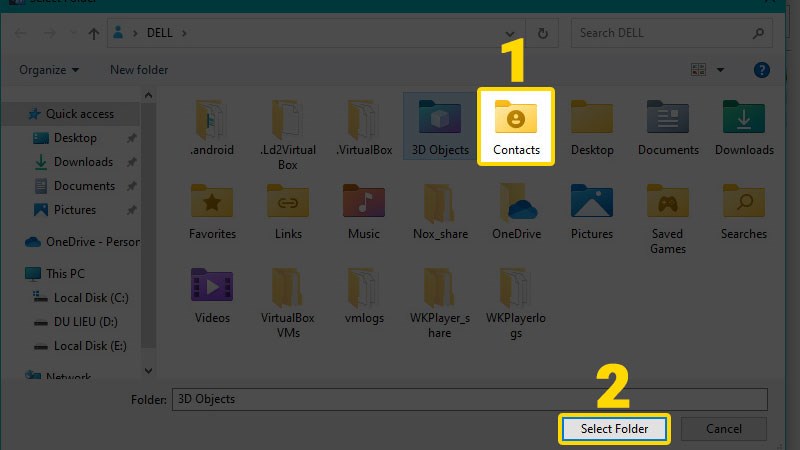Open OneDrive - Personal in sidebar
This screenshot has width=800, height=450.
82,242
